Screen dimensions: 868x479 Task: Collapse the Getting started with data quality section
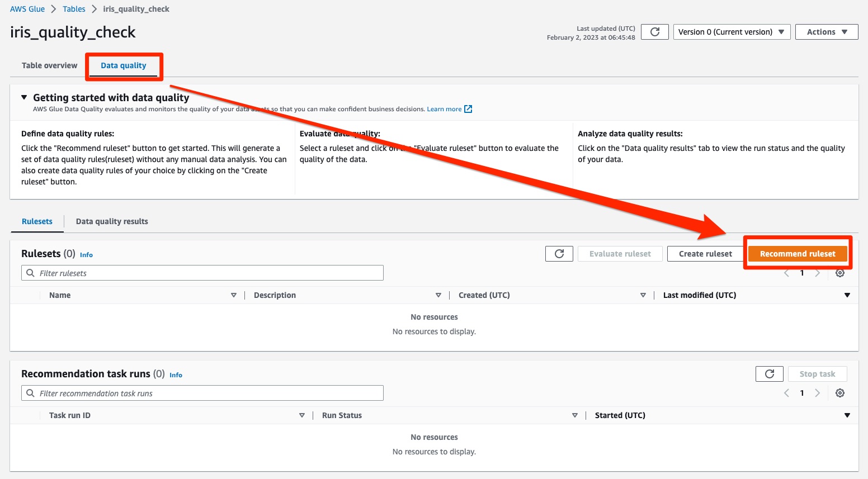pos(23,97)
